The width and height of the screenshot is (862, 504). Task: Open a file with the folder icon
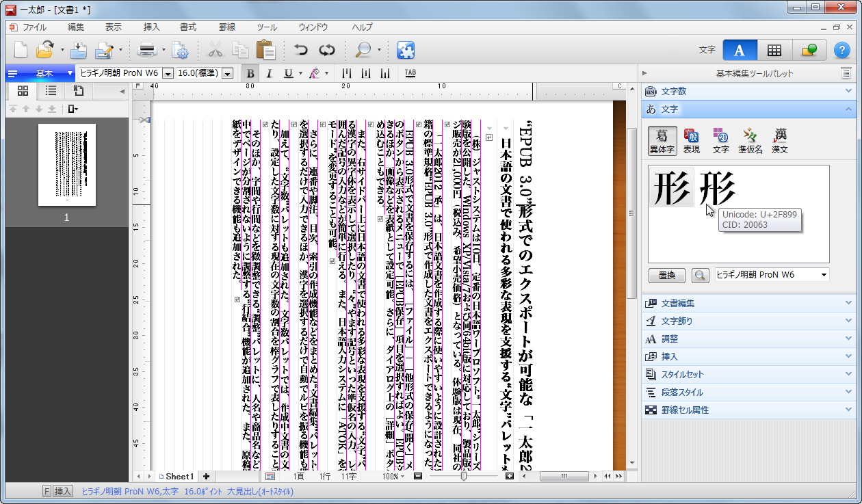(45, 50)
